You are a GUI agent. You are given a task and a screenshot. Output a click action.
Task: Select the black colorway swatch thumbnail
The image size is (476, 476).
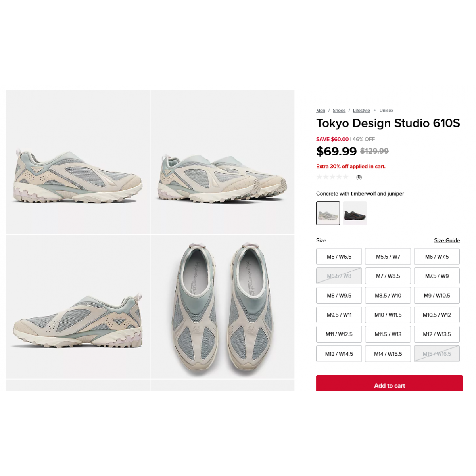[355, 213]
